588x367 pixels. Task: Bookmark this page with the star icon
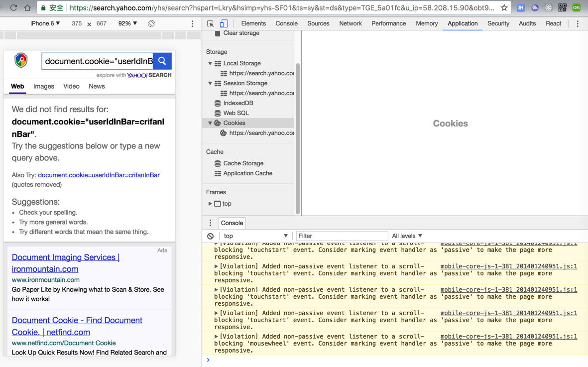coord(504,7)
